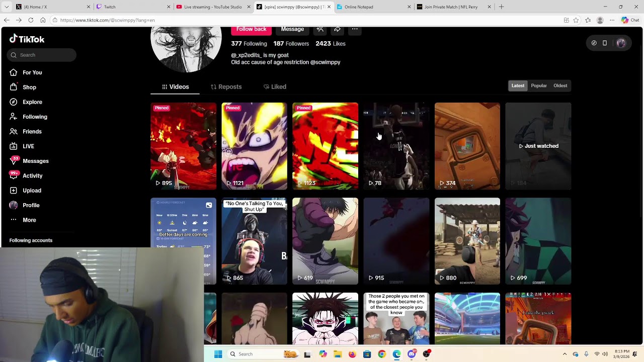Click the Windows taskbar search box
Image resolution: width=644 pixels, height=362 pixels.
[x=262, y=354]
